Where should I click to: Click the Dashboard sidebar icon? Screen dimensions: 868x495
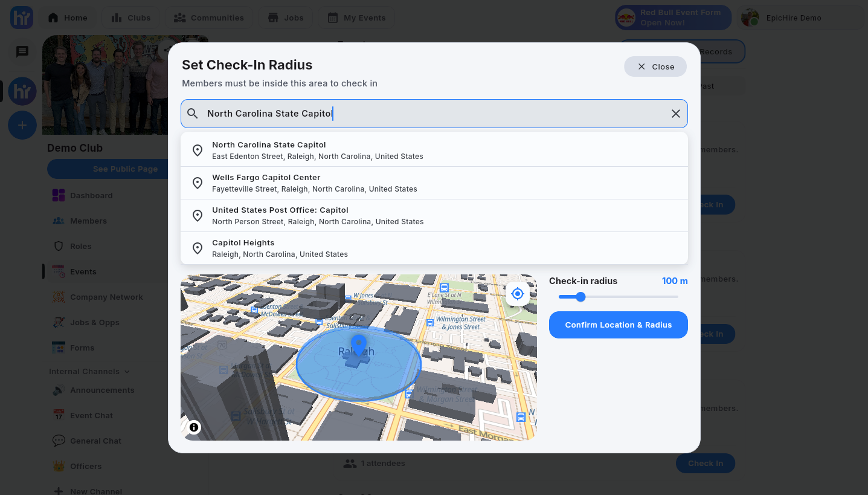coord(59,195)
